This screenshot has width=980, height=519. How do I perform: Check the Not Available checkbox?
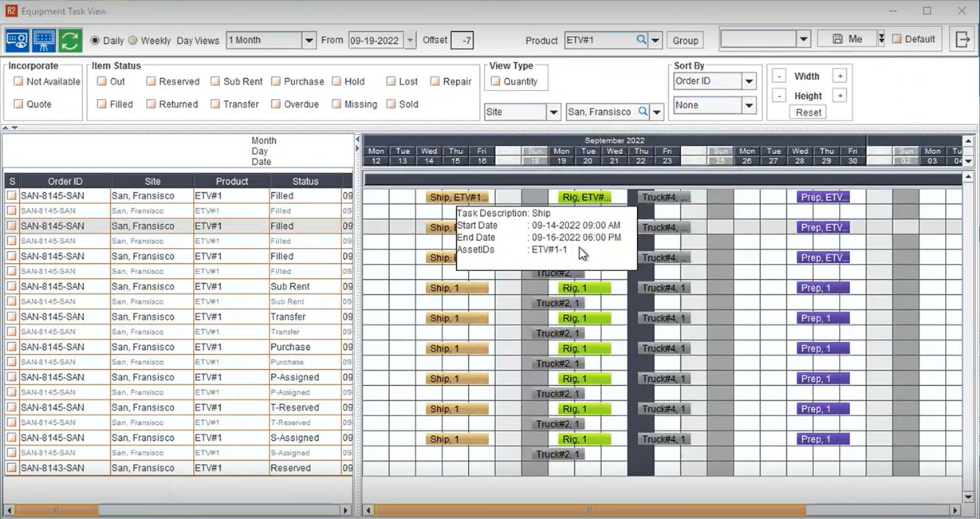click(18, 81)
